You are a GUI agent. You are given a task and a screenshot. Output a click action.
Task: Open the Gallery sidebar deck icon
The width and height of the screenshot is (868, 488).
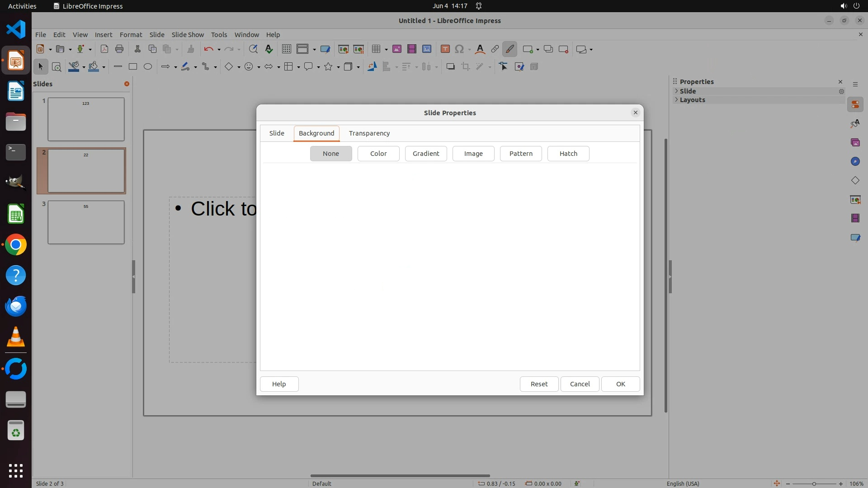coord(855,143)
